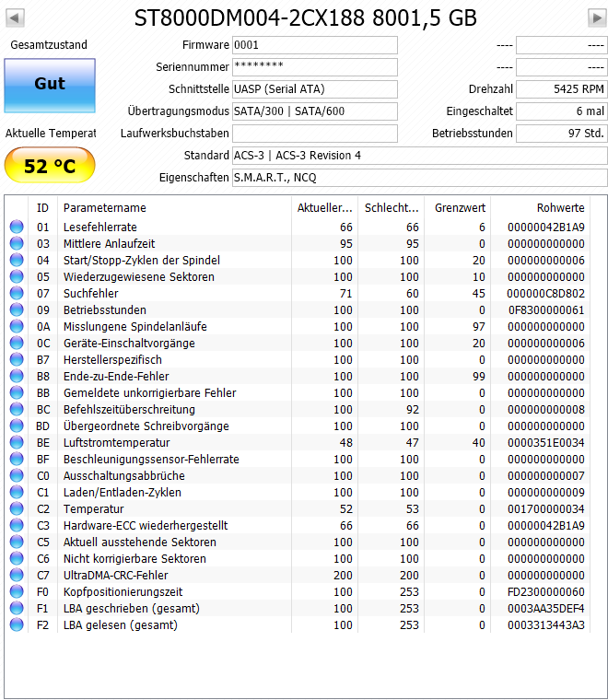
Task: Click the Aktueller... column header
Action: 324,207
